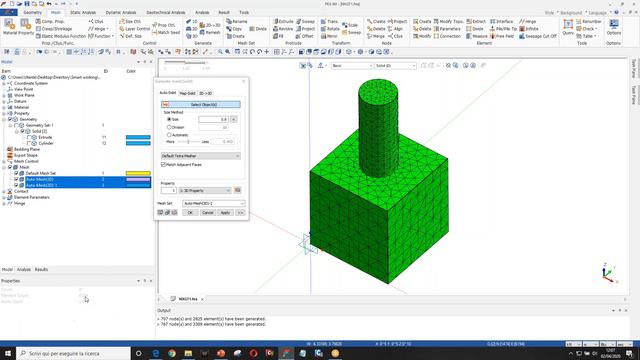Toggle the Cylinder solid checkbox
The width and height of the screenshot is (640, 360).
click(29, 143)
